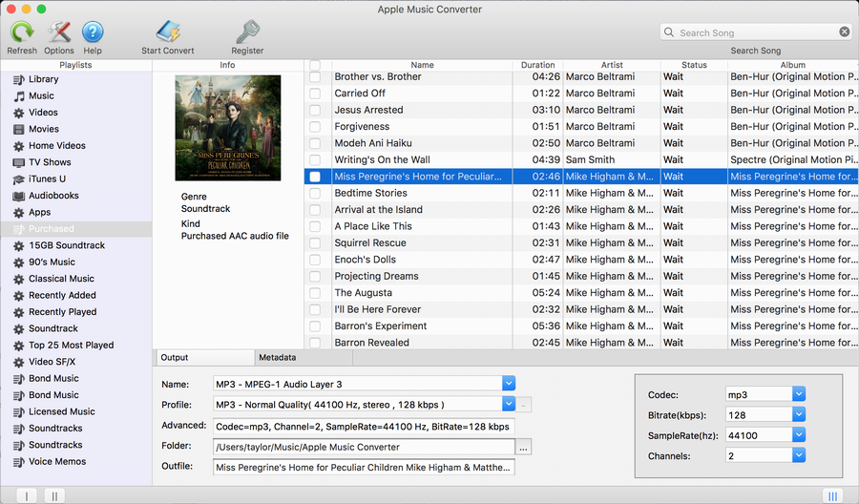Expand the Codec dropdown
The width and height of the screenshot is (859, 504).
(799, 394)
